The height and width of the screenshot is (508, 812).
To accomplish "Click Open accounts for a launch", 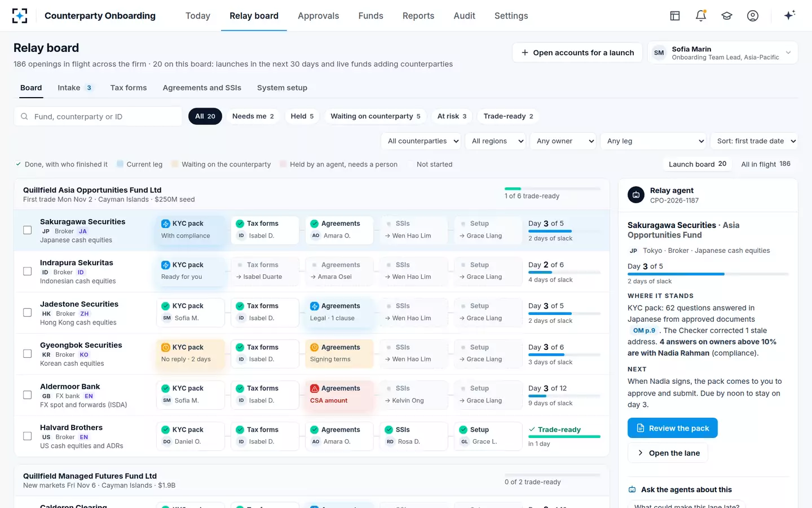I will pyautogui.click(x=577, y=52).
